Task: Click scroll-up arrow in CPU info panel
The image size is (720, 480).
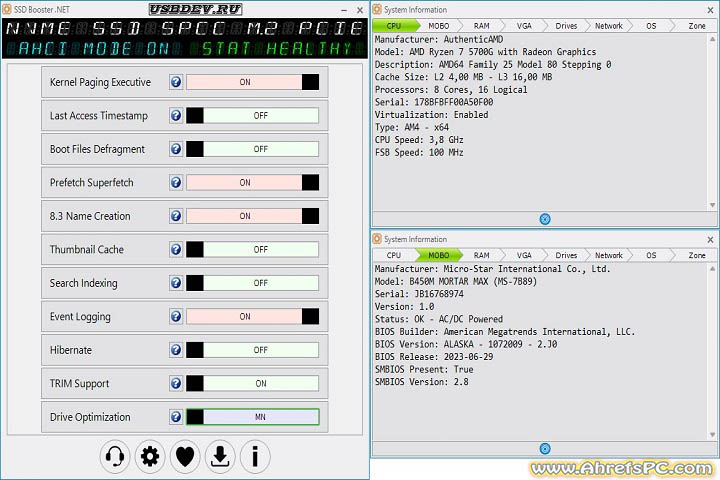Action: (x=712, y=40)
